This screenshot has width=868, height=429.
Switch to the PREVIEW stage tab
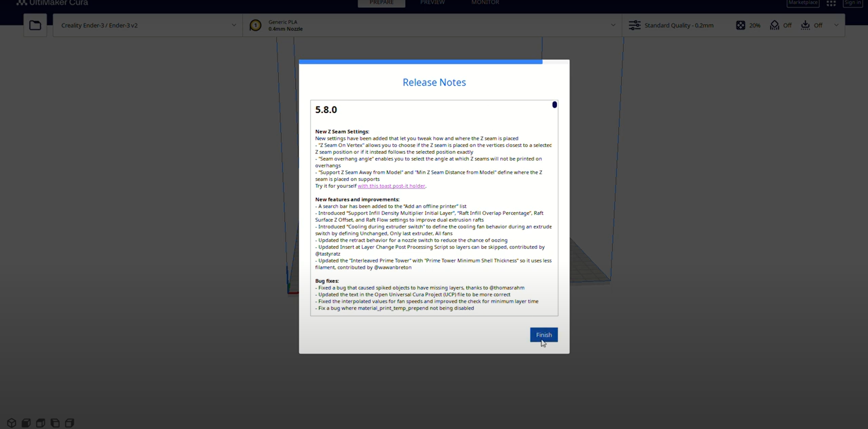pyautogui.click(x=432, y=3)
